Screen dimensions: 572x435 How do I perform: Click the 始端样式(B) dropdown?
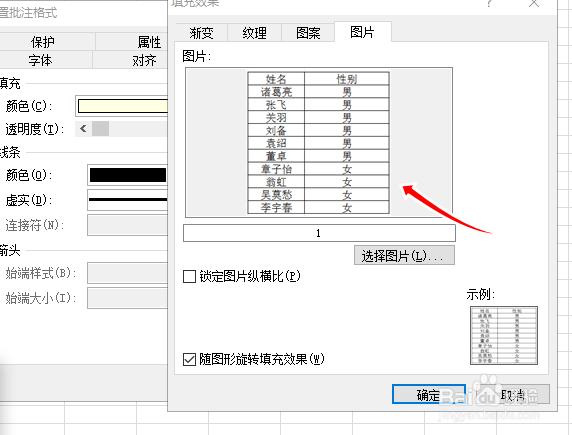[x=128, y=273]
